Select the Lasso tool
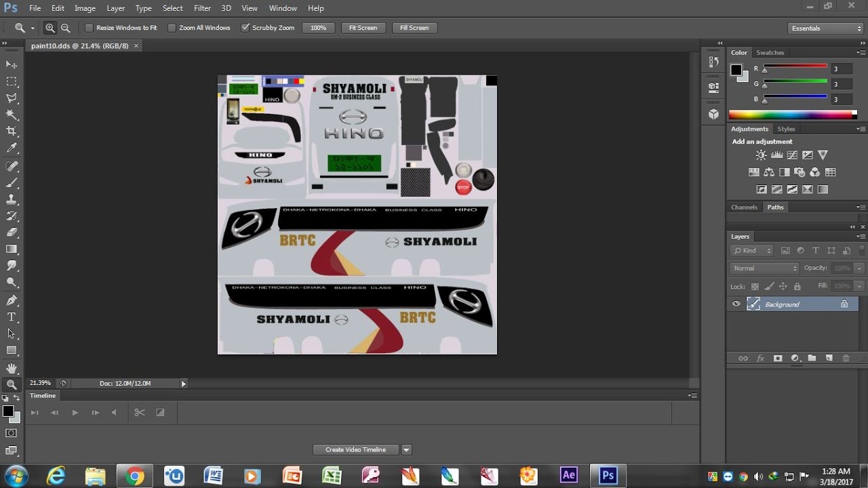This screenshot has width=868, height=488. (x=12, y=98)
